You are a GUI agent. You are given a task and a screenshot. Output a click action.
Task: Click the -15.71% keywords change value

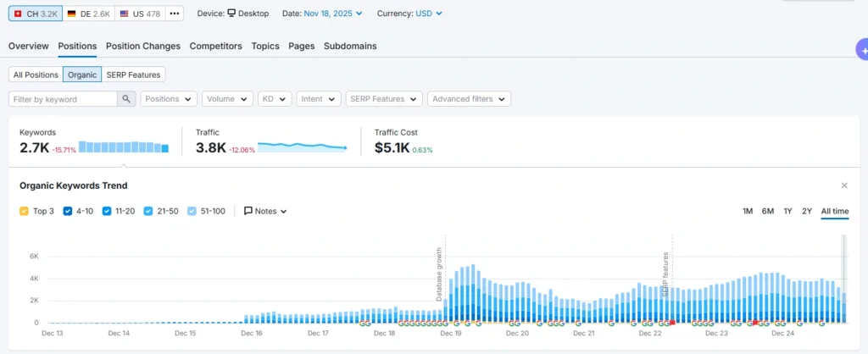(x=64, y=150)
